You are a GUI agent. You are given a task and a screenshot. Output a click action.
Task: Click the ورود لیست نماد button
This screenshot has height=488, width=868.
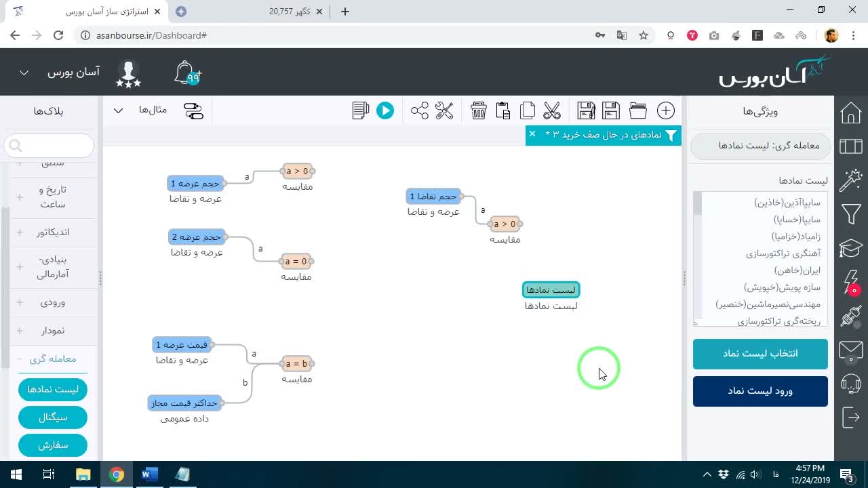(760, 391)
